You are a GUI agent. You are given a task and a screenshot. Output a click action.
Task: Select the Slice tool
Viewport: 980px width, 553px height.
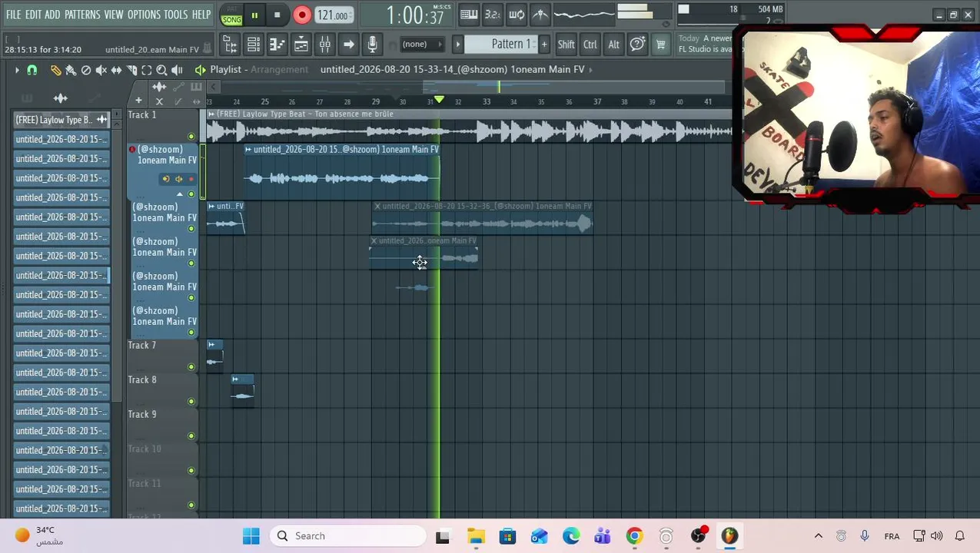[131, 70]
